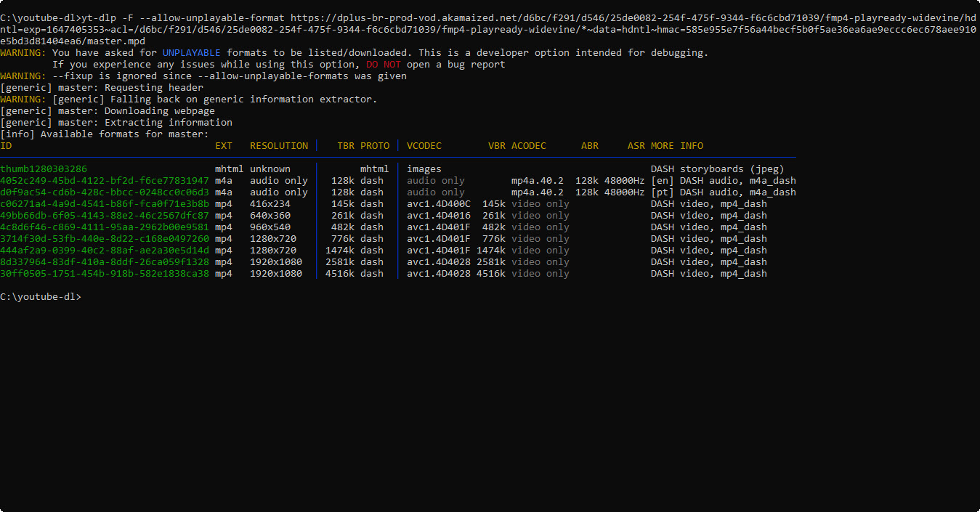
Task: Click the bottom C:\youtube-dl> command prompt
Action: tap(41, 297)
